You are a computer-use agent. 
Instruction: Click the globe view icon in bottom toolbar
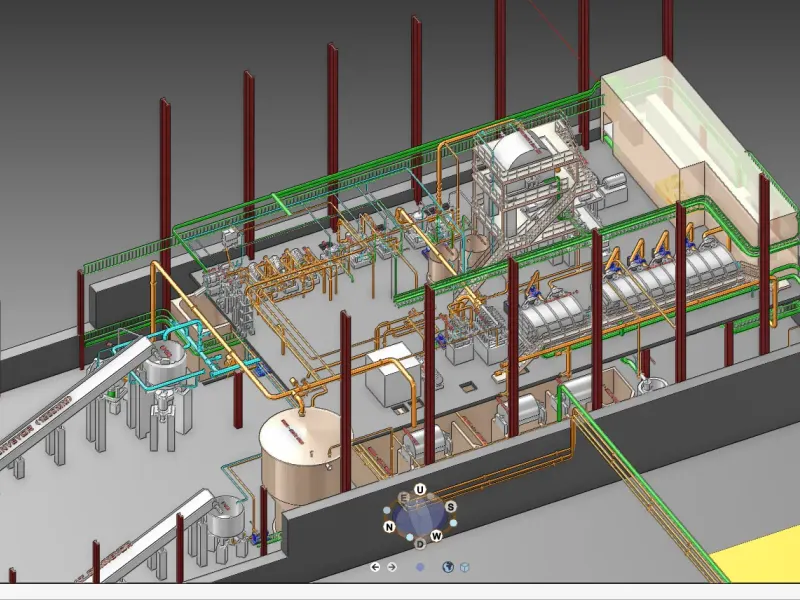(x=448, y=568)
